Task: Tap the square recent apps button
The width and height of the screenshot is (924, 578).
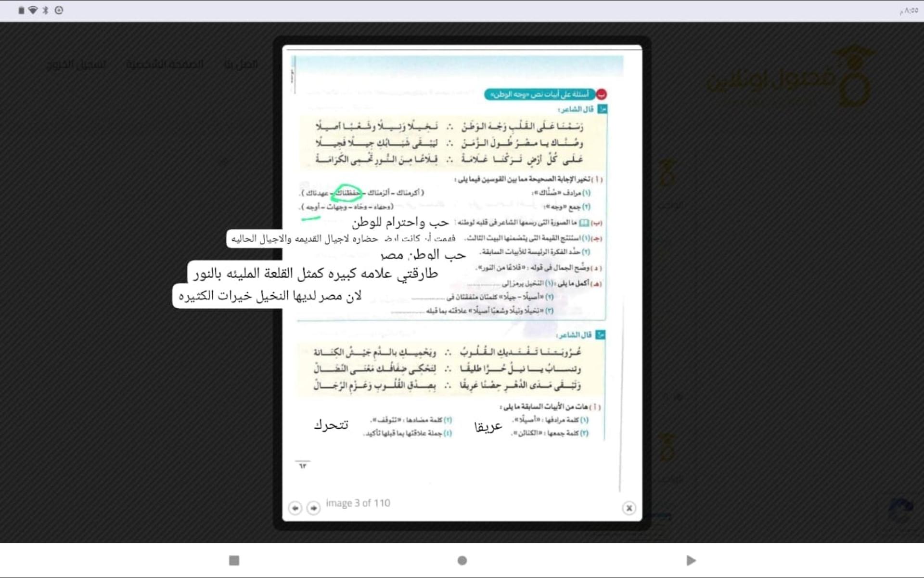Action: tap(234, 560)
